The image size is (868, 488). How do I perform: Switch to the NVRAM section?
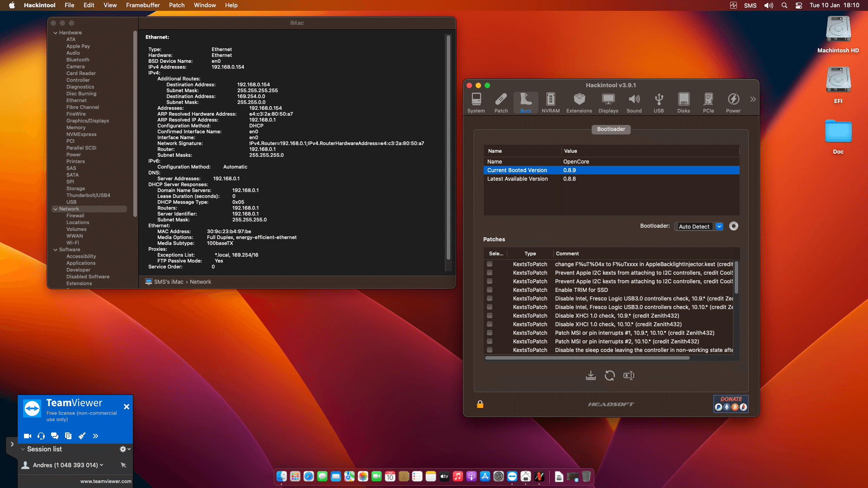[550, 102]
